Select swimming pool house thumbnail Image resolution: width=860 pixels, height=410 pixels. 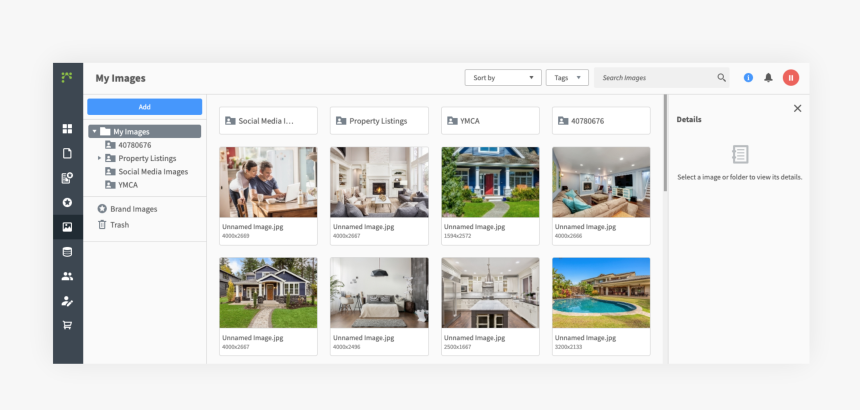601,293
